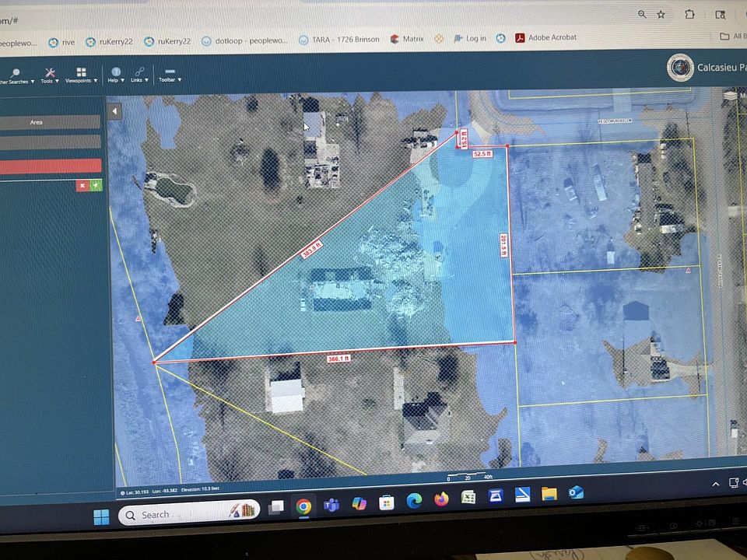
Task: Click the browser zoom magnifier icon
Action: click(x=642, y=14)
